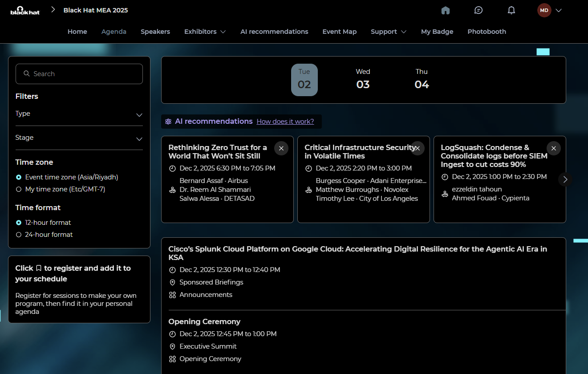Click the agenda Search field
Viewport: 588px width, 374px height.
click(79, 74)
